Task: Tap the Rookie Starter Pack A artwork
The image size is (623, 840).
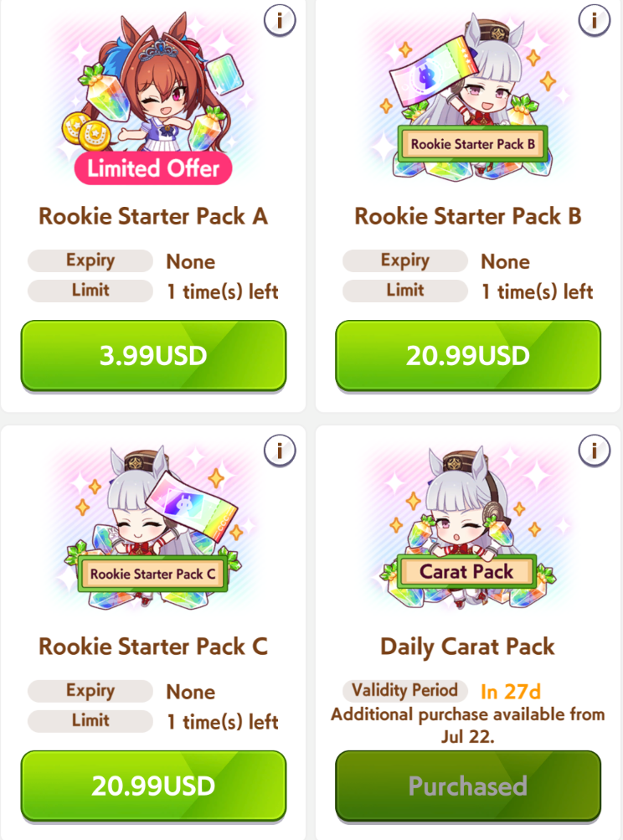Action: click(152, 96)
